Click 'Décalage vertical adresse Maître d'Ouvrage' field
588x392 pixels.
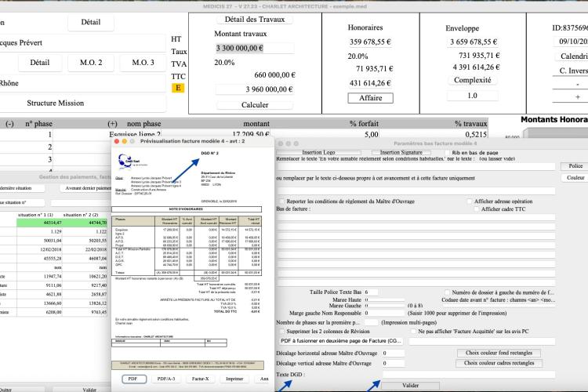394,363
